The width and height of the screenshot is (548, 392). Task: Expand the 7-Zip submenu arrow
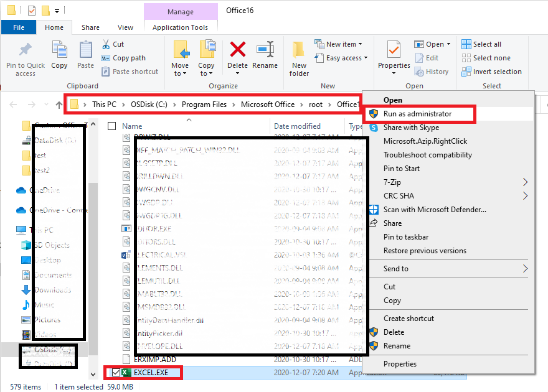(525, 182)
